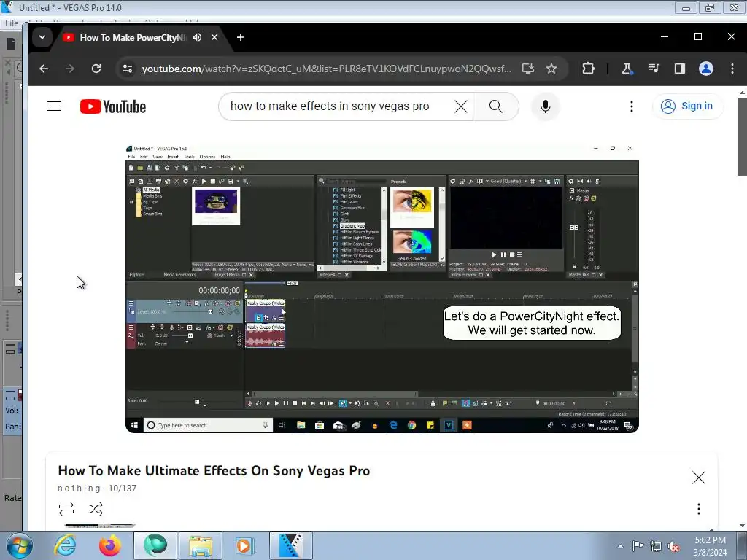Click the Sign in button
Viewport: 747px width, 560px height.
687,106
